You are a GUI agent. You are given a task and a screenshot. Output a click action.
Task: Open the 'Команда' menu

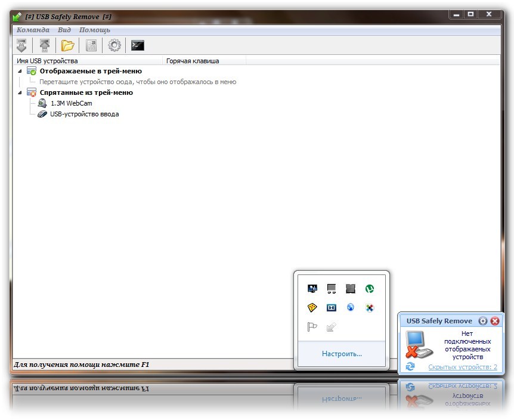33,30
